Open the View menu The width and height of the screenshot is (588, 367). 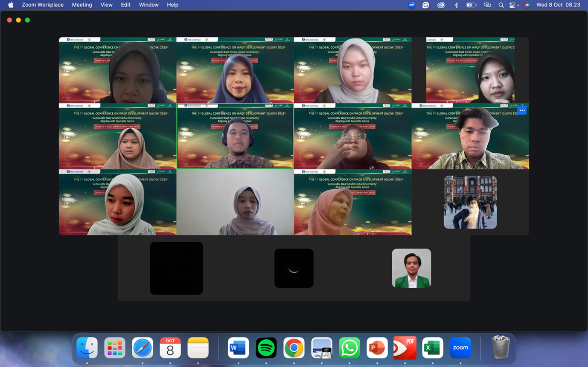click(106, 5)
